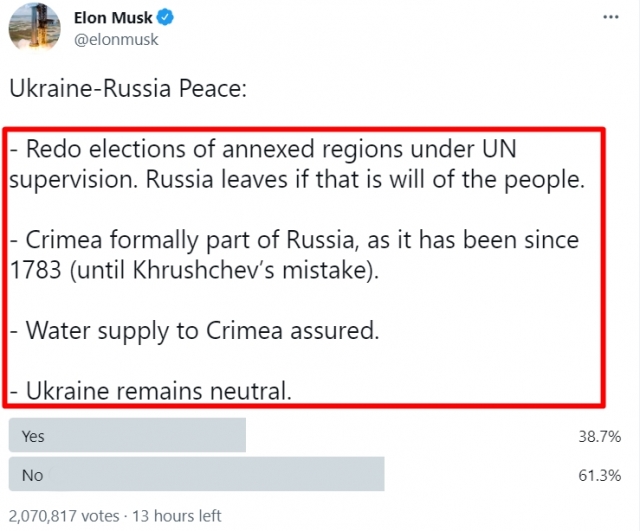The width and height of the screenshot is (640, 531).
Task: Click the blue verified badge
Action: coord(165,18)
